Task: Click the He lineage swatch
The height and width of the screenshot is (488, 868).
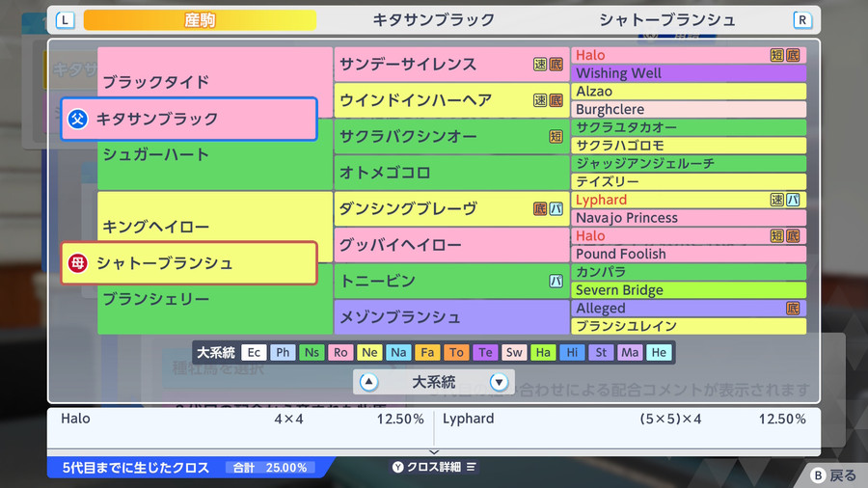Action: pos(659,352)
